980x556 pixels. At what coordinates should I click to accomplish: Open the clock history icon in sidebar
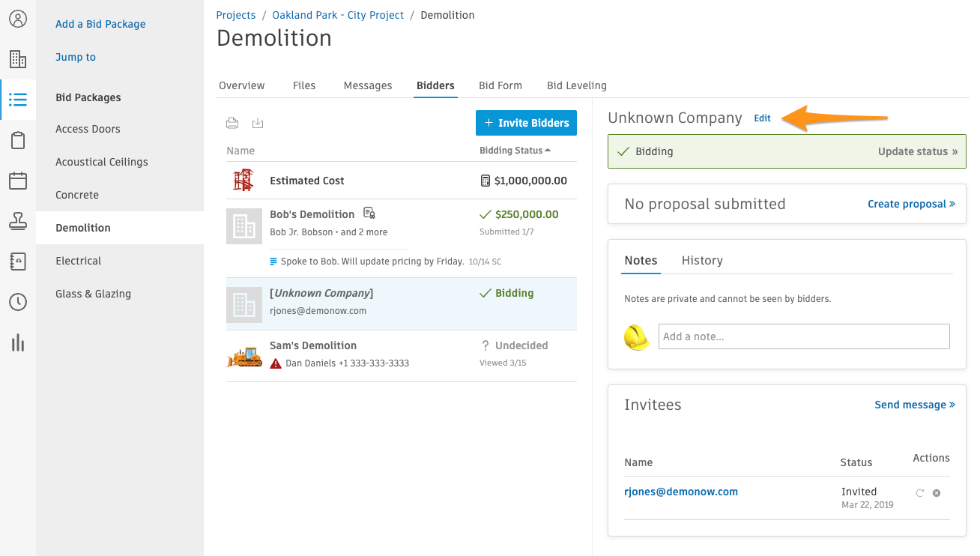pyautogui.click(x=18, y=302)
